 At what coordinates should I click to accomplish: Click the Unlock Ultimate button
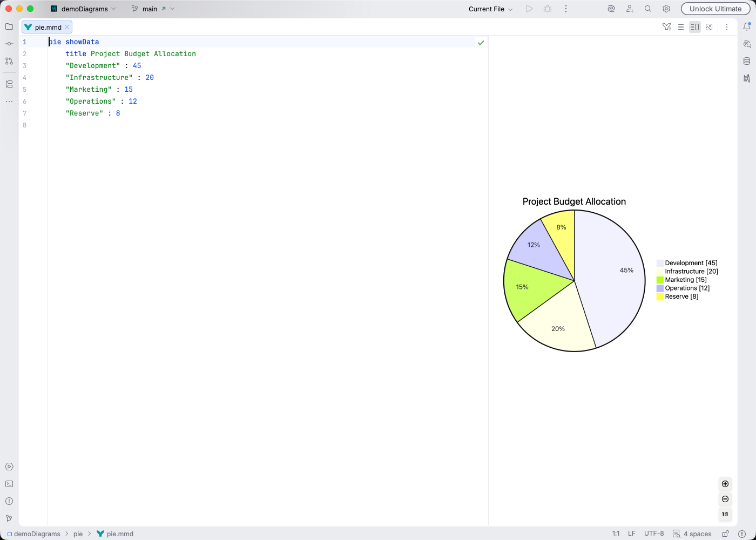(715, 9)
